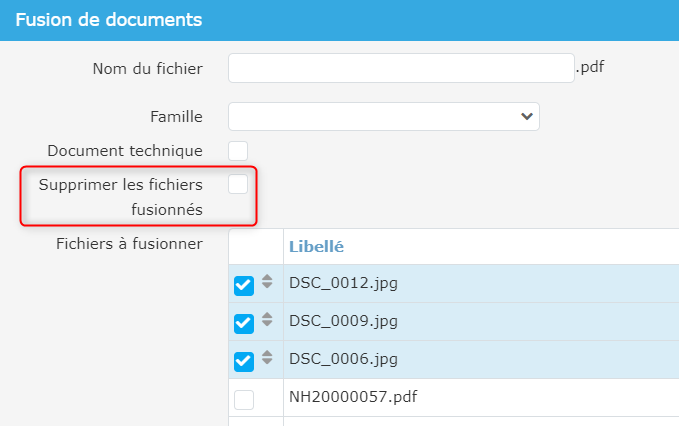Viewport: 679px width, 426px height.
Task: Untick the DSC_0006.jpg file checkbox
Action: (244, 361)
